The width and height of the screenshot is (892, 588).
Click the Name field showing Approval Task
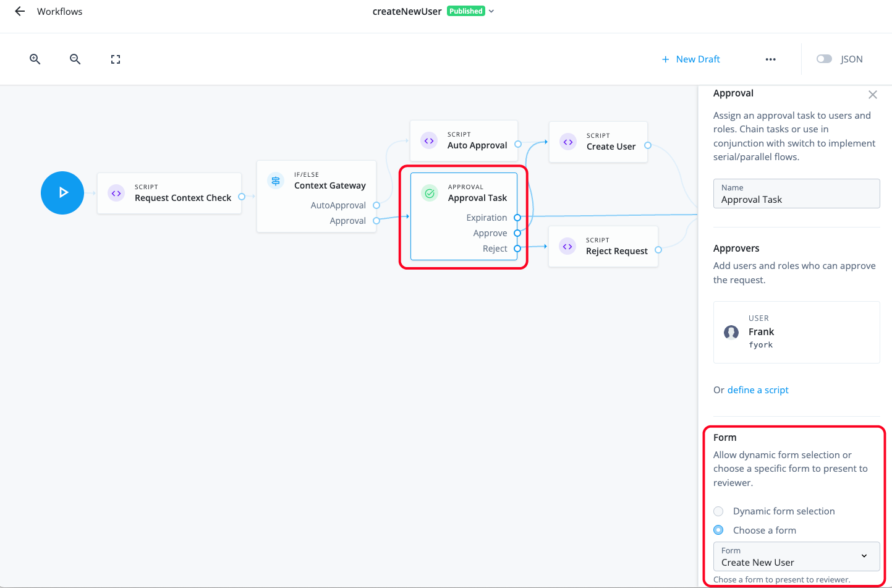coord(796,194)
